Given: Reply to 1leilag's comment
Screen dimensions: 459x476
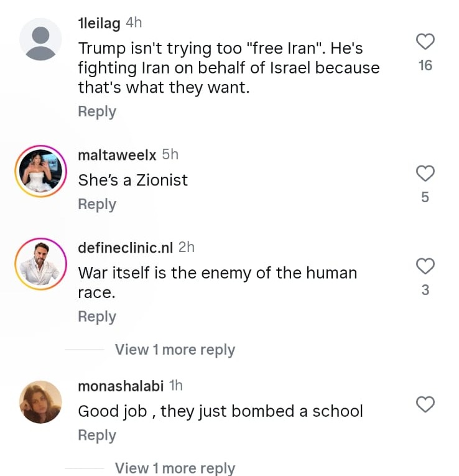Looking at the screenshot, I should coord(97,111).
